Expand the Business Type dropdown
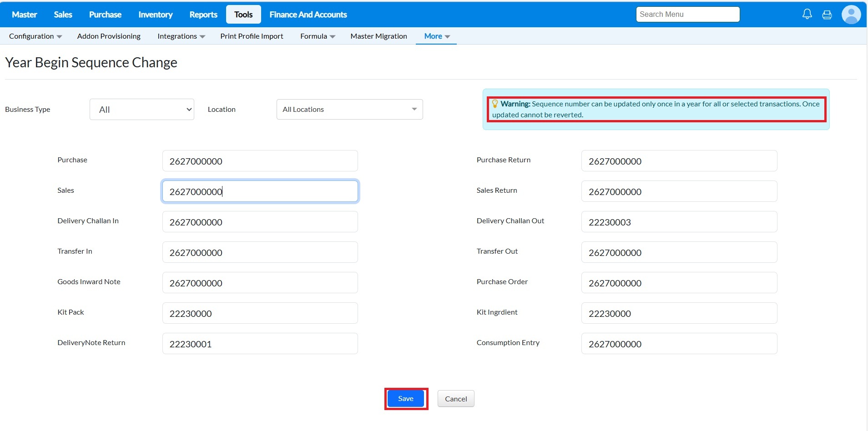 tap(141, 110)
